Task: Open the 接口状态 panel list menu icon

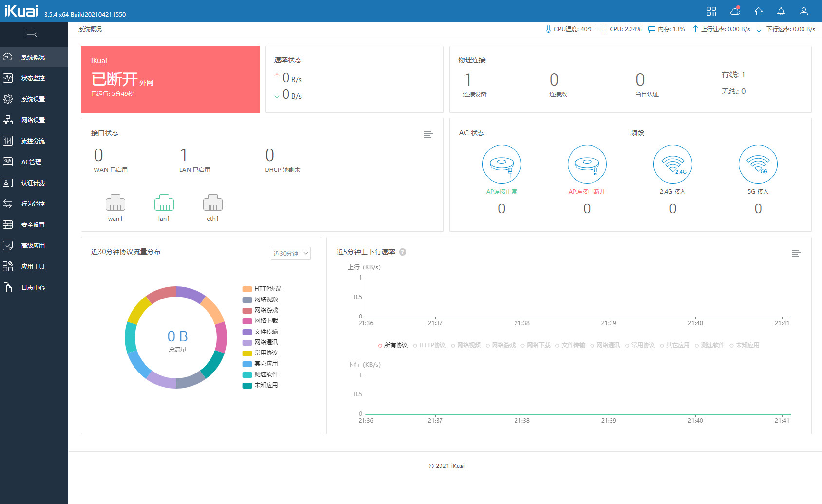Action: point(428,134)
